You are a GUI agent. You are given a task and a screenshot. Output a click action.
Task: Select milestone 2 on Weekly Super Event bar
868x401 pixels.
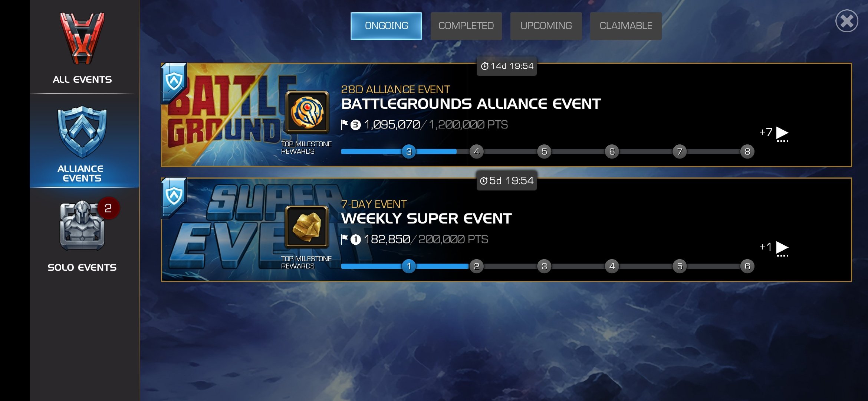[477, 266]
